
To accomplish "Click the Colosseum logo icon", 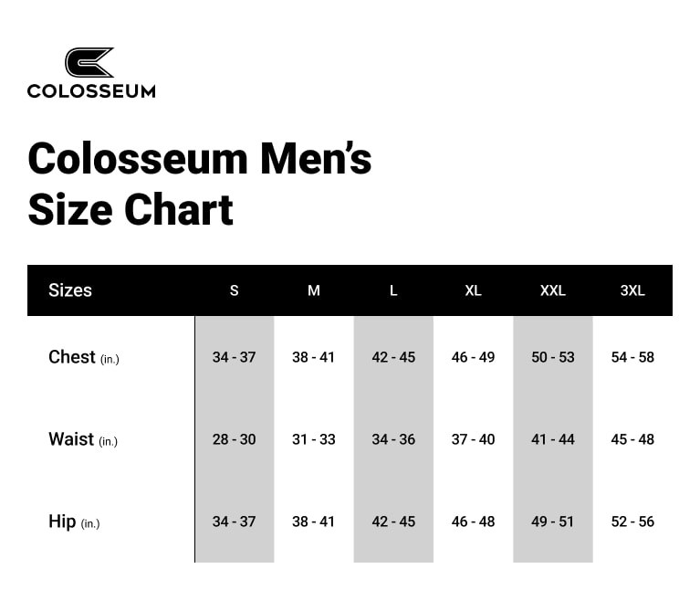I will coord(89,62).
